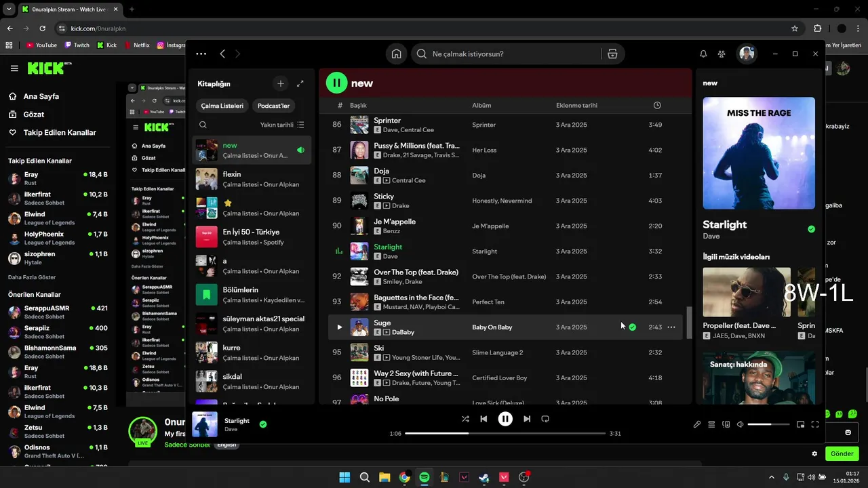Open the En İyi 50 - Türkiye playlist
The height and width of the screenshot is (488, 868).
pyautogui.click(x=252, y=237)
